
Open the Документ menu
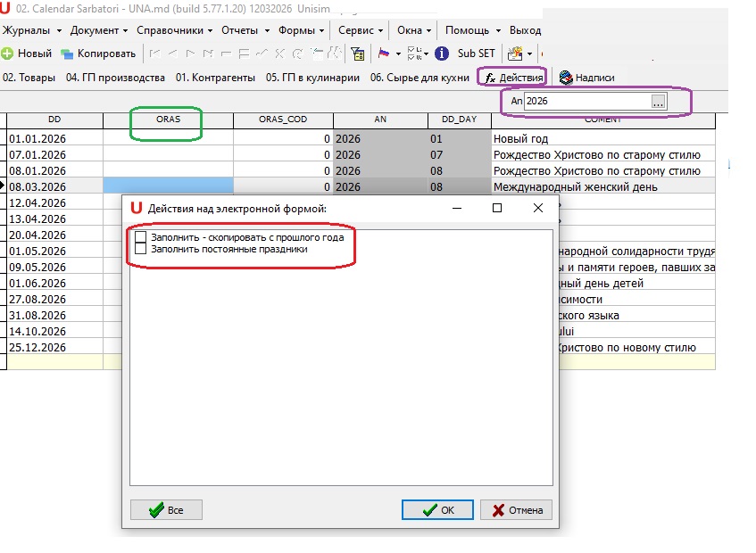pyautogui.click(x=98, y=30)
